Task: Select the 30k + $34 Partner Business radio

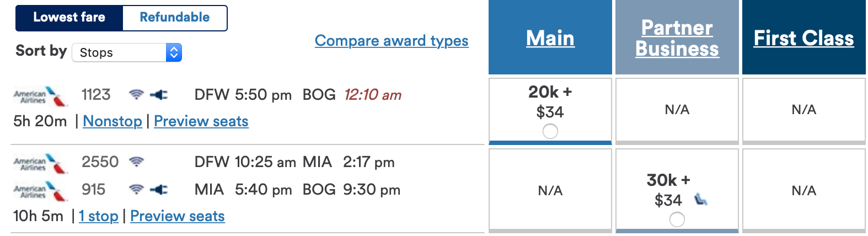Action: (677, 219)
